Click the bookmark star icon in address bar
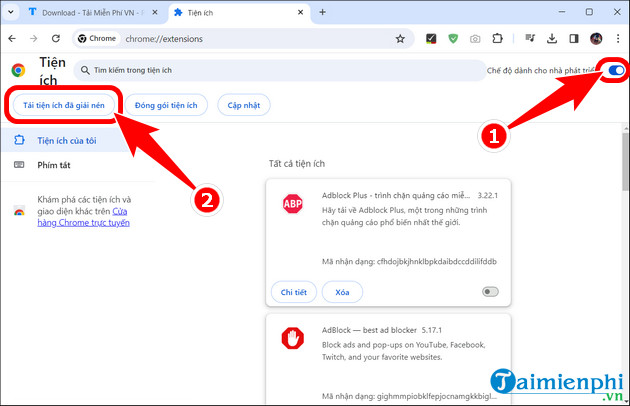Image resolution: width=630 pixels, height=406 pixels. (x=400, y=39)
